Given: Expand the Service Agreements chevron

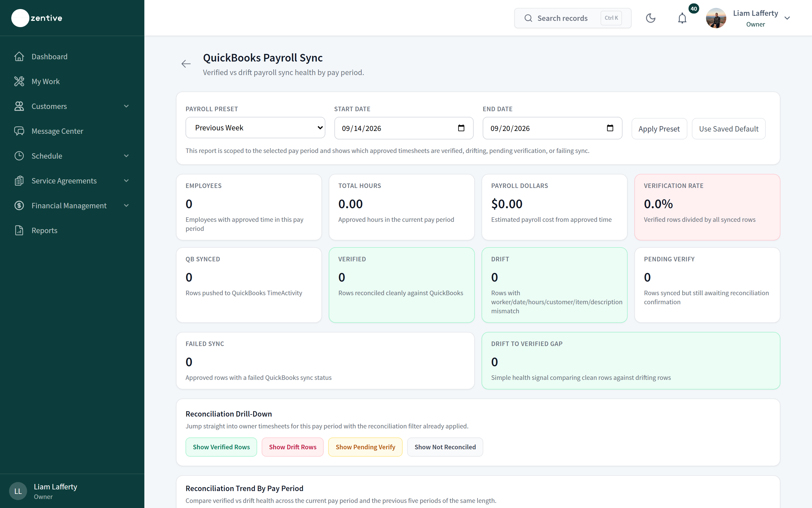Looking at the screenshot, I should pos(127,181).
